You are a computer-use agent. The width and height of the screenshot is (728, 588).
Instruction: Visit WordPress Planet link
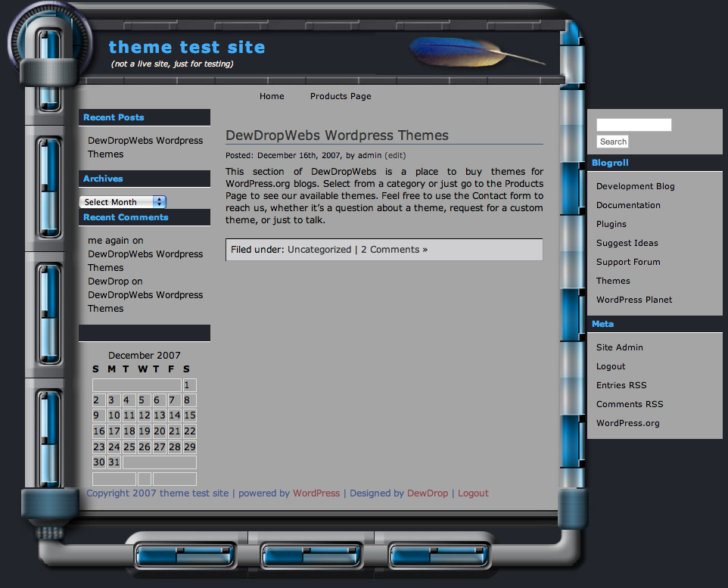pos(634,300)
